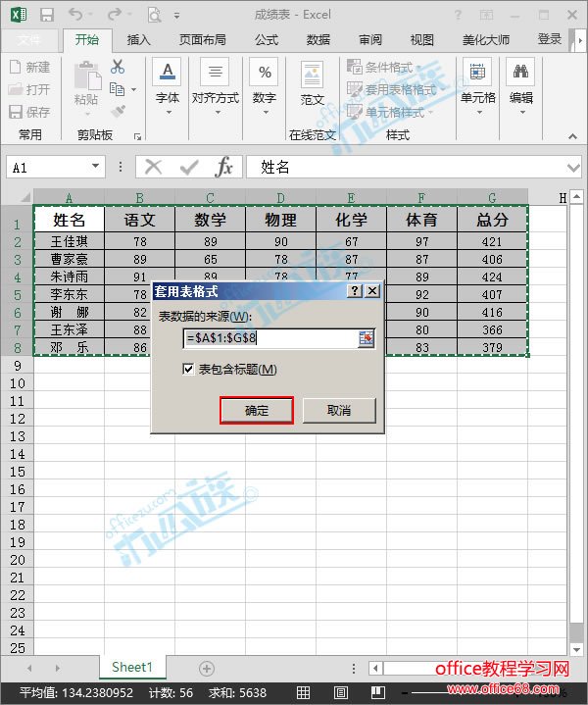Expand the 数字 number format group
The image size is (588, 705).
pyautogui.click(x=265, y=86)
